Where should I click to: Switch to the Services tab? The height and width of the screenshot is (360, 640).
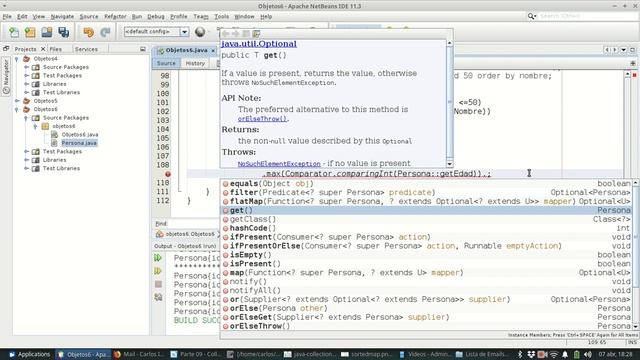click(86, 49)
